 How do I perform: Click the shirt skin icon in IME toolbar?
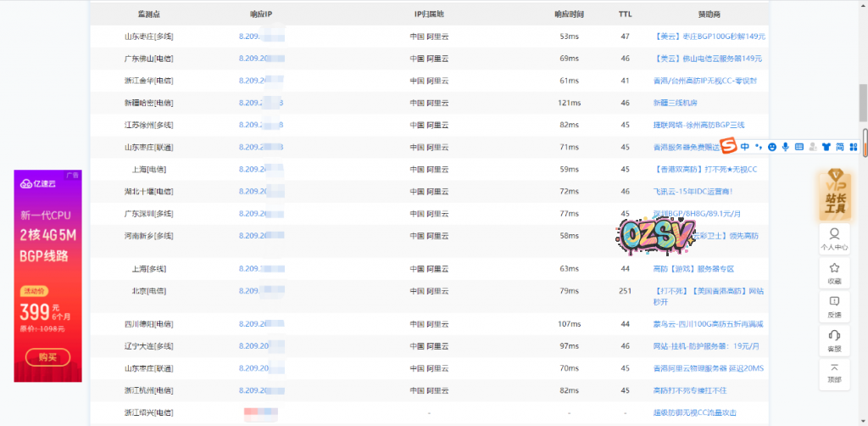(x=826, y=147)
